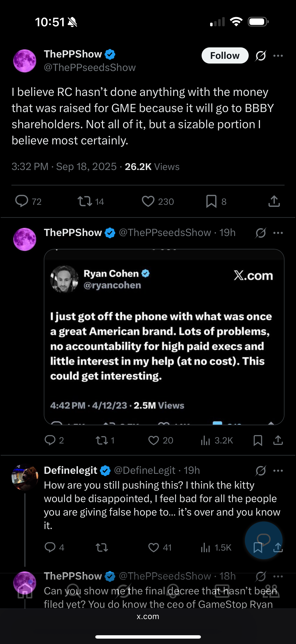
Task: Repost the main post with 14 reposts
Action: click(x=85, y=201)
